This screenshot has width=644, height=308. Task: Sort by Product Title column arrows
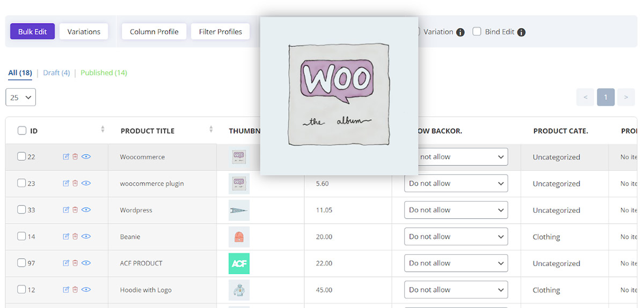(x=211, y=130)
